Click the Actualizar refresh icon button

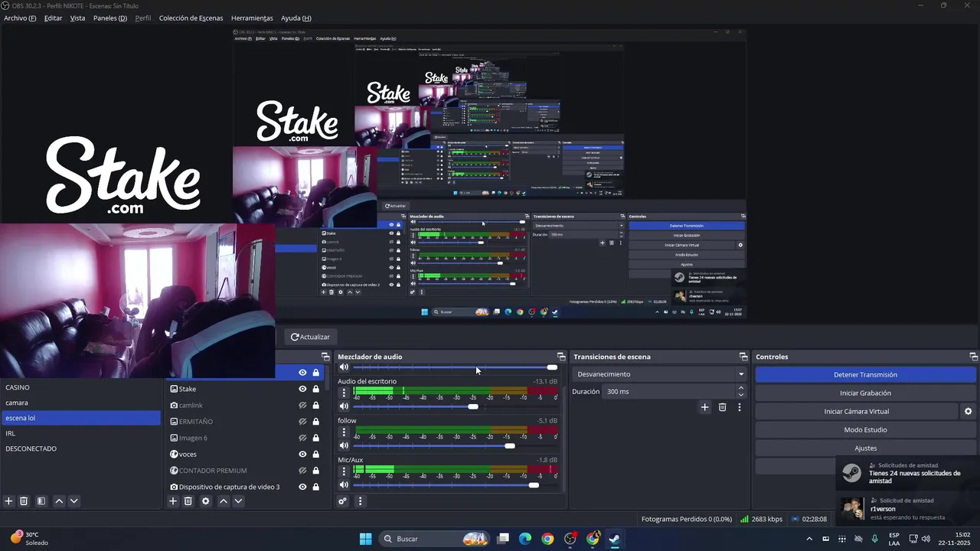coord(310,337)
